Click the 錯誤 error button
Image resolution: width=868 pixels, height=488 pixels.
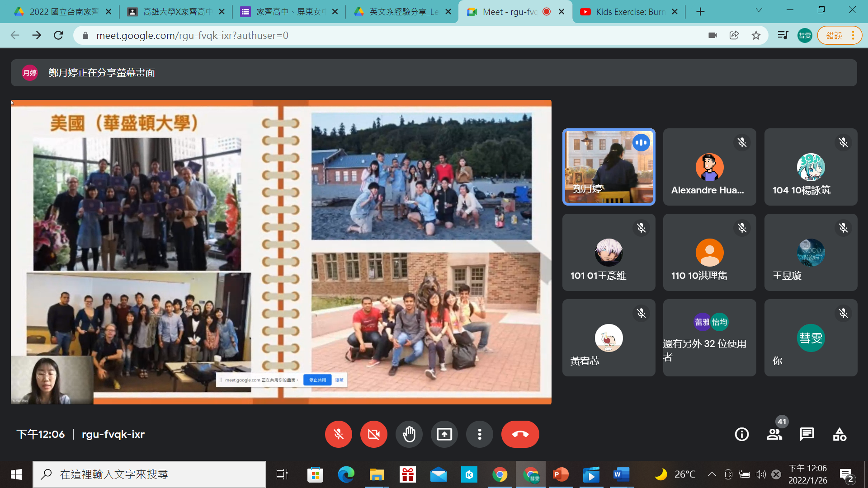(x=840, y=35)
